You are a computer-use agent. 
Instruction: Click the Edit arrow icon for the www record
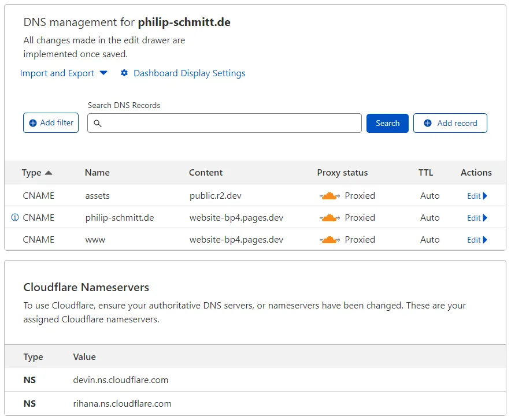[x=485, y=240]
